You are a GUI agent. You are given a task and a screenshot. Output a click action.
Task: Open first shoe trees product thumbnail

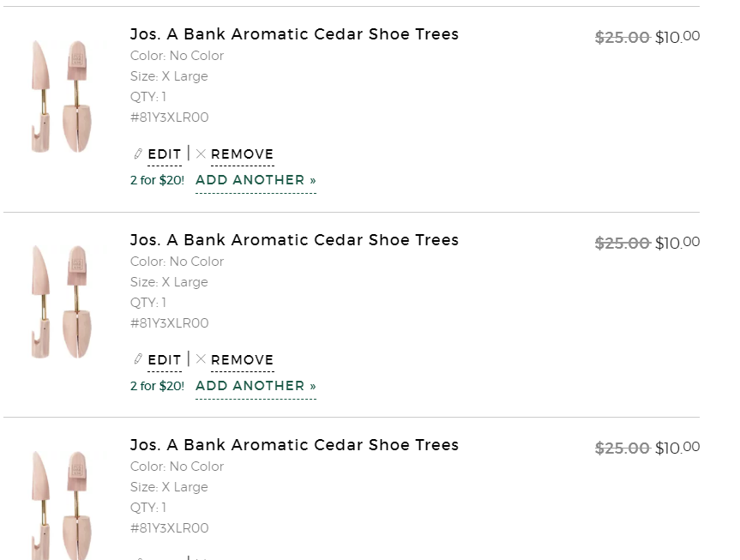pyautogui.click(x=62, y=97)
